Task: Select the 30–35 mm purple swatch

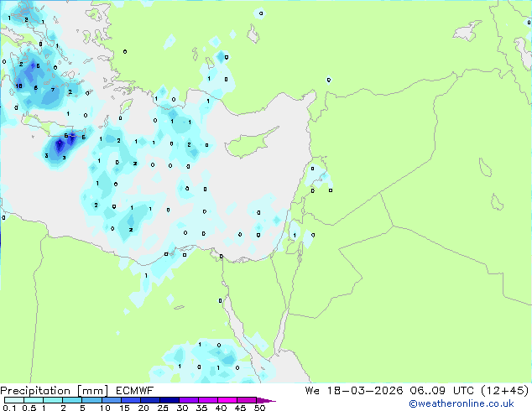Action: pyautogui.click(x=188, y=400)
